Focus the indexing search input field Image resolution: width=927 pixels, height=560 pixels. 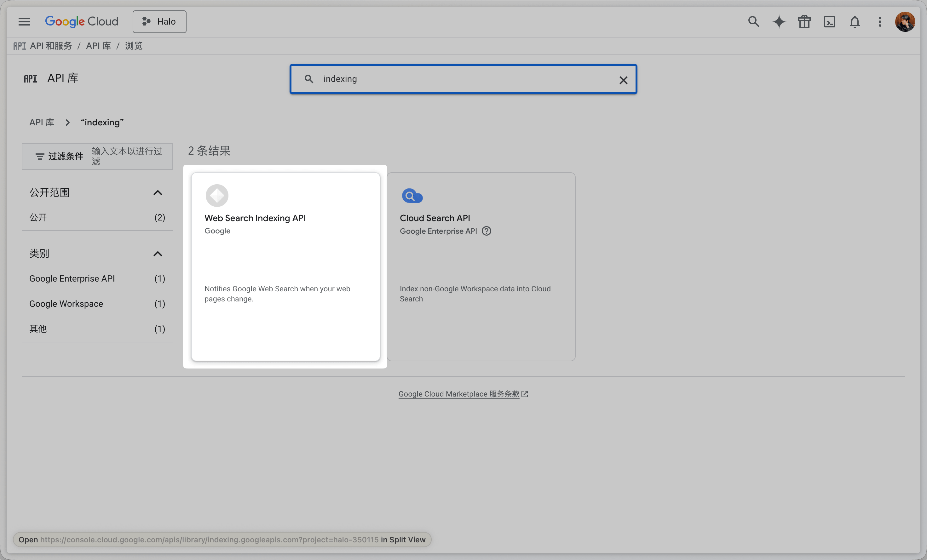click(463, 79)
